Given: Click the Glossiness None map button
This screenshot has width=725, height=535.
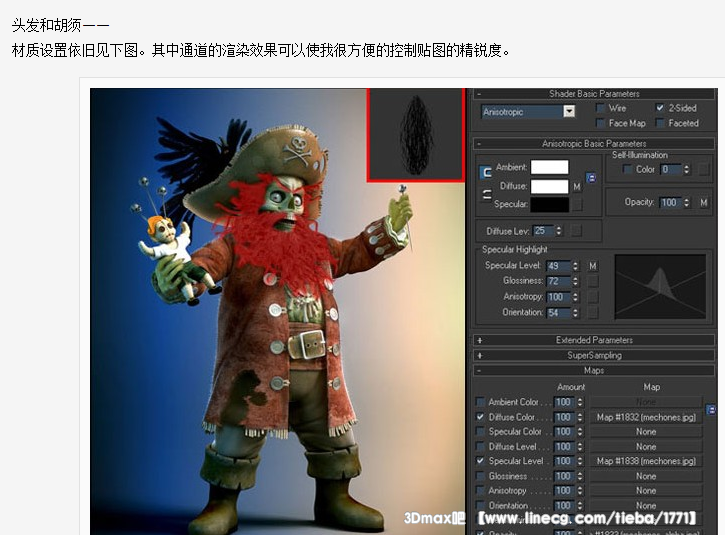Looking at the screenshot, I should tap(646, 476).
